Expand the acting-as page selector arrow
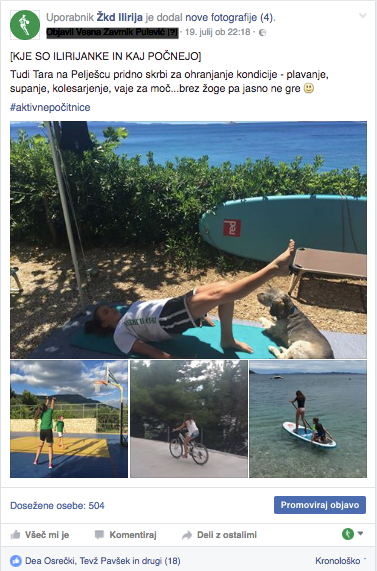 [x=360, y=534]
